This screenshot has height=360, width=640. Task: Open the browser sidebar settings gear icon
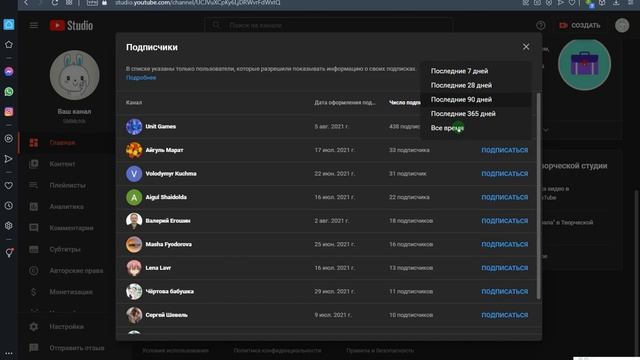coord(9,225)
